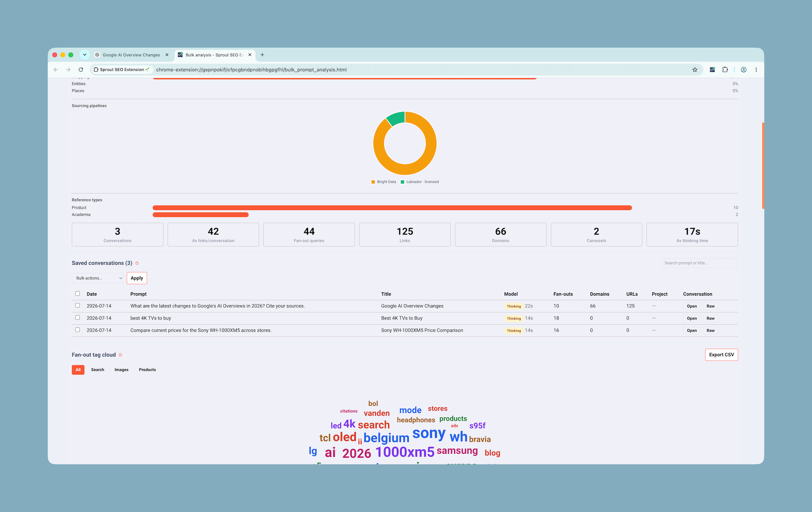Toggle the select-all conversations checkbox
812x512 pixels.
click(x=78, y=294)
